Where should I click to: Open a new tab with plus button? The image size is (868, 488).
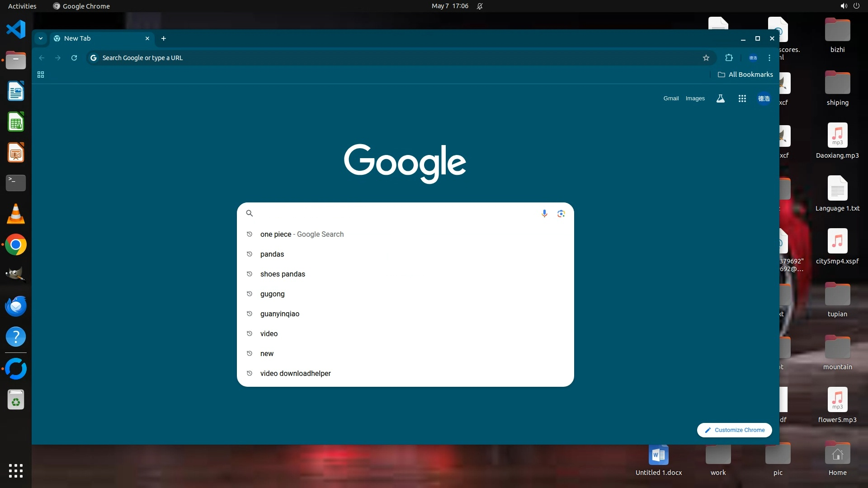coord(164,38)
